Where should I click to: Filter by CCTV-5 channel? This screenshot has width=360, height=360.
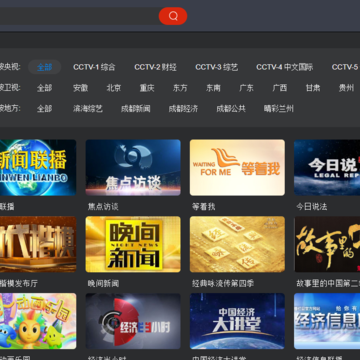(x=345, y=67)
